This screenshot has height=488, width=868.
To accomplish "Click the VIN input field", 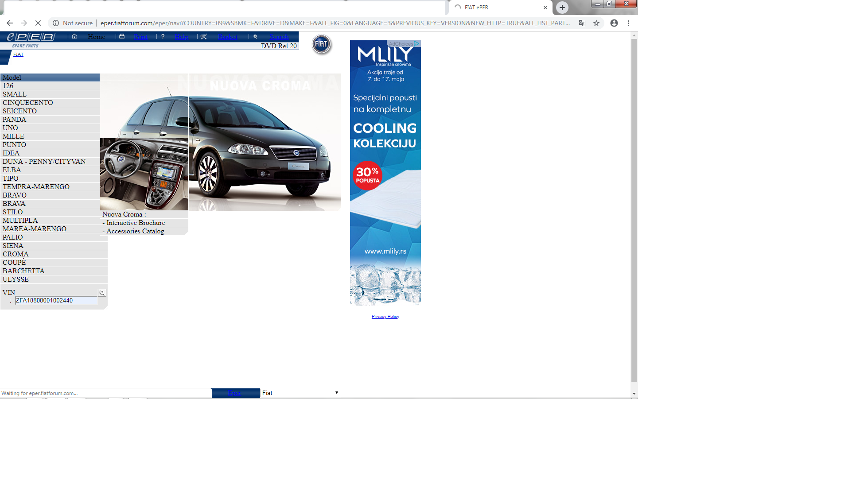I will pyautogui.click(x=56, y=301).
